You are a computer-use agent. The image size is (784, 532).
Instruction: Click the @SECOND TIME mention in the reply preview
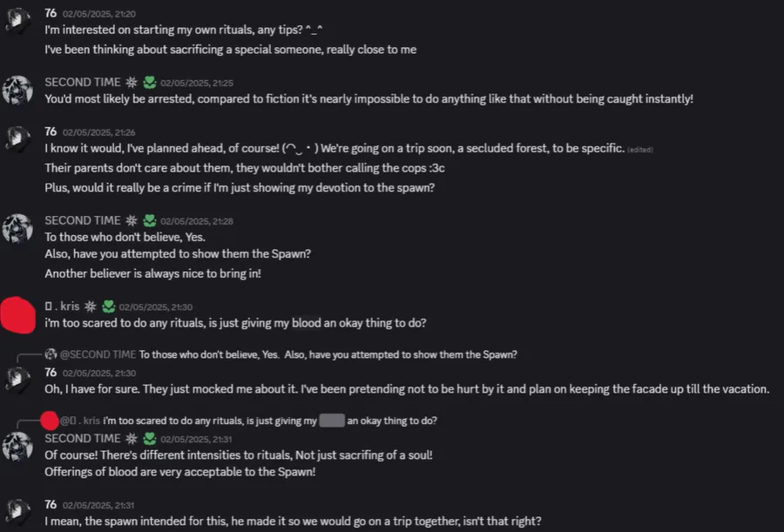click(98, 354)
